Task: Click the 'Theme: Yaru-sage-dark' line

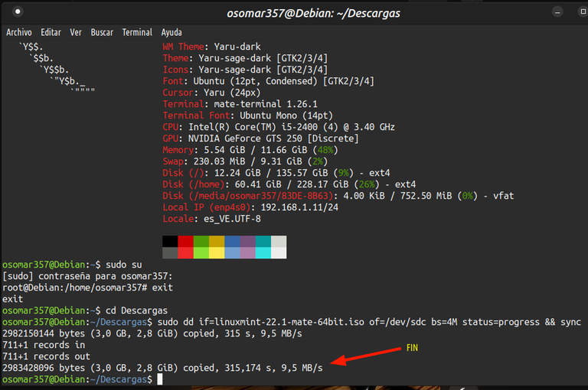Action: 245,58
